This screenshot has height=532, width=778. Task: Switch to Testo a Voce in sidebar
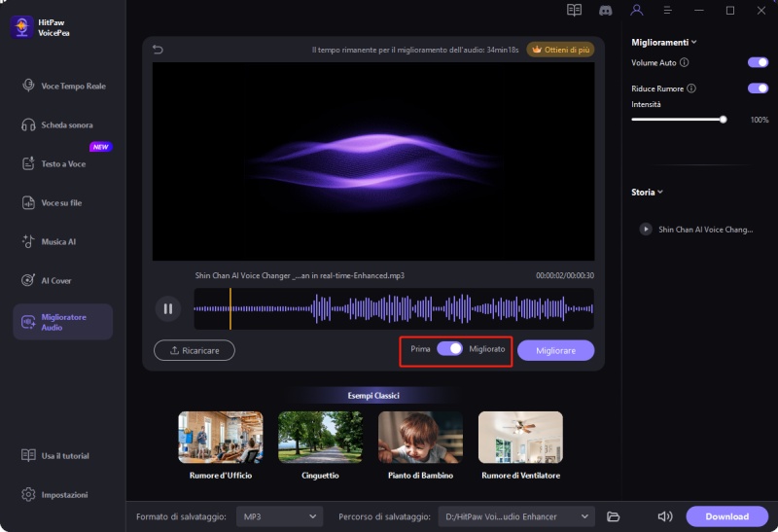pyautogui.click(x=63, y=164)
